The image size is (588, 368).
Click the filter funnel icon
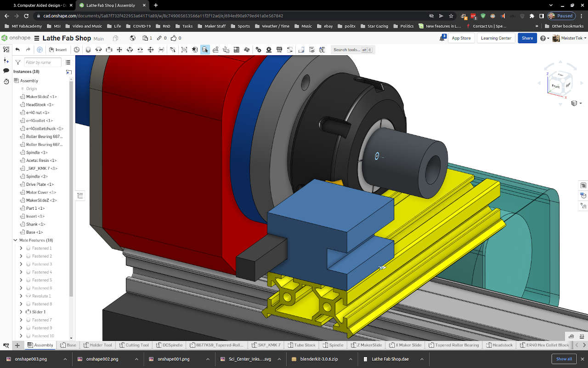[18, 62]
